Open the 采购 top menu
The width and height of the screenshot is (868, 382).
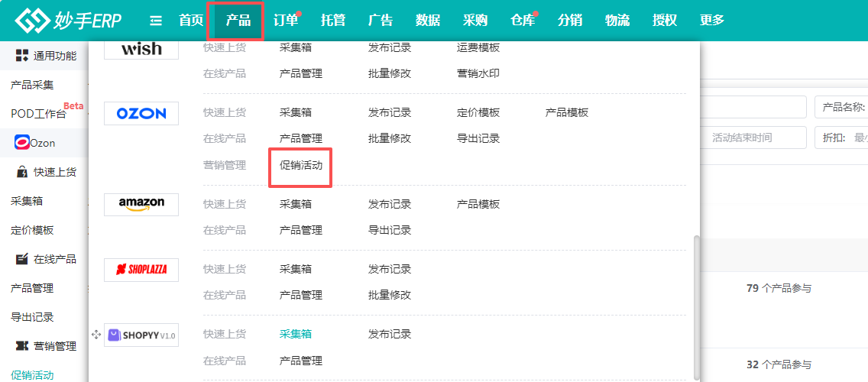(475, 21)
